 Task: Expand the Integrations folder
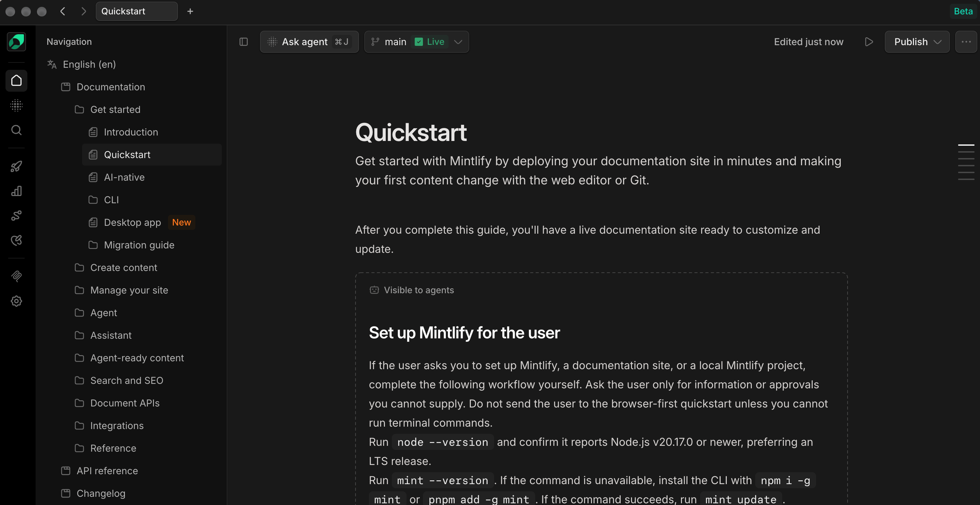109,426
